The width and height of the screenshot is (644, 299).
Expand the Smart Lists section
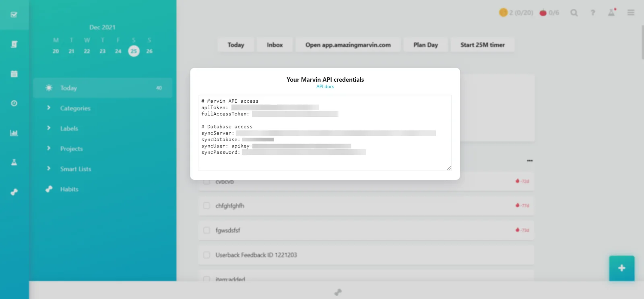[x=49, y=168]
